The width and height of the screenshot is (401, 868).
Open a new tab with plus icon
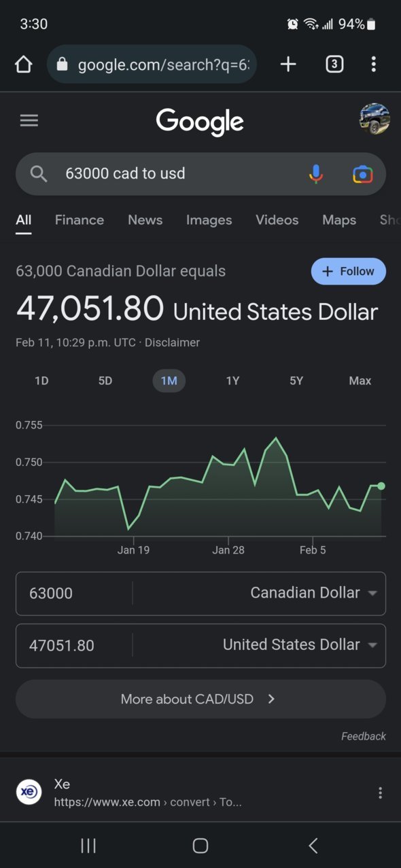click(288, 64)
